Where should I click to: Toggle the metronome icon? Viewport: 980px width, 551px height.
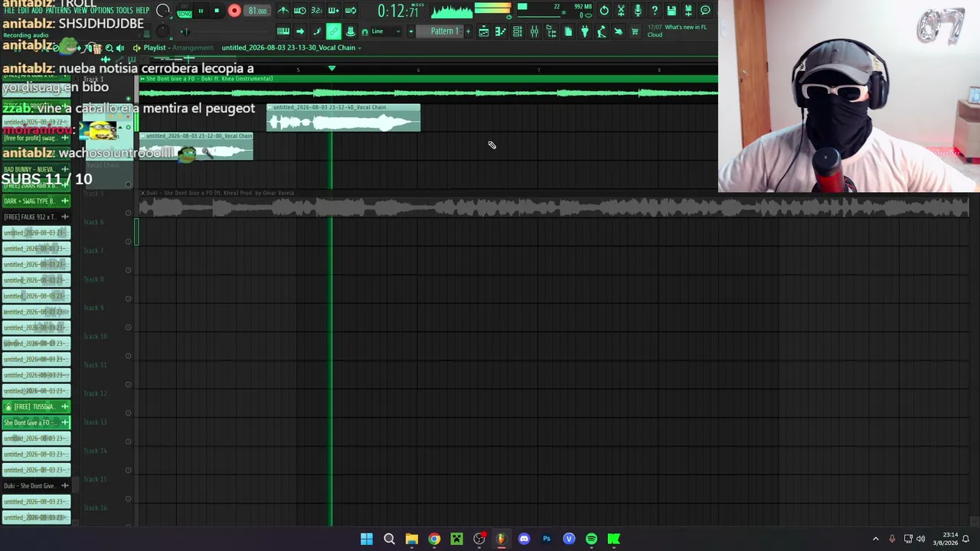tap(283, 11)
